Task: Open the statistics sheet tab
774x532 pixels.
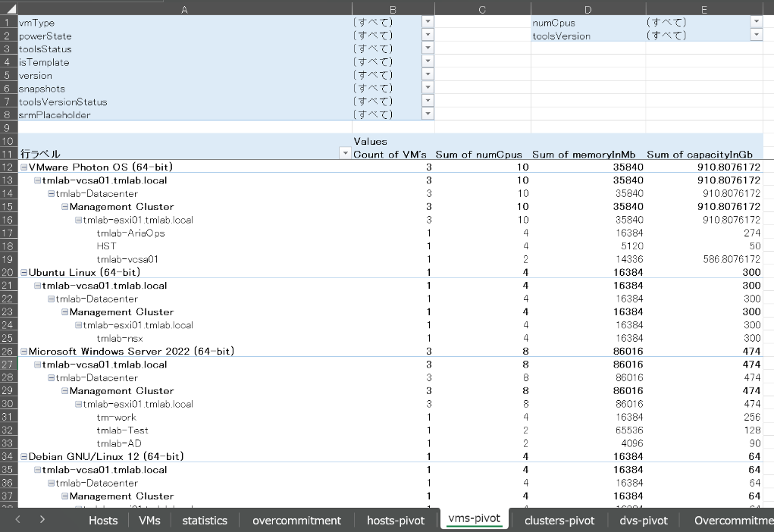Action: [x=205, y=520]
